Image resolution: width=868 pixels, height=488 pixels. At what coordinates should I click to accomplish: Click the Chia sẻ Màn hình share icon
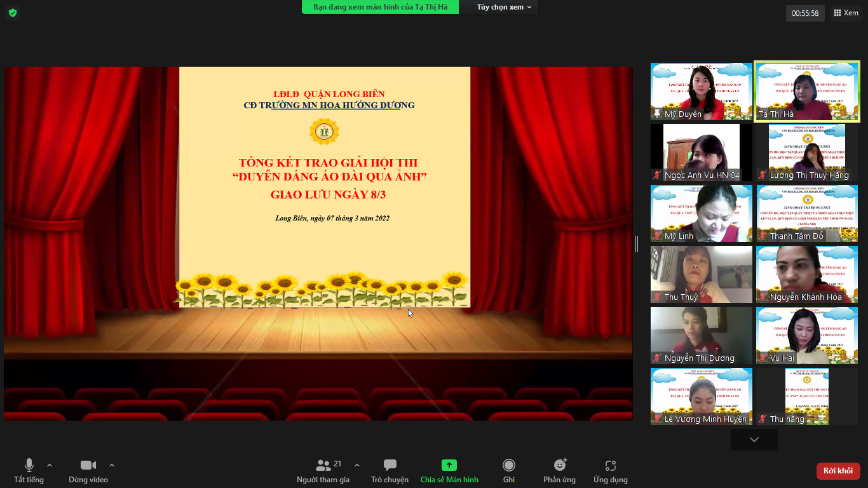click(x=449, y=465)
